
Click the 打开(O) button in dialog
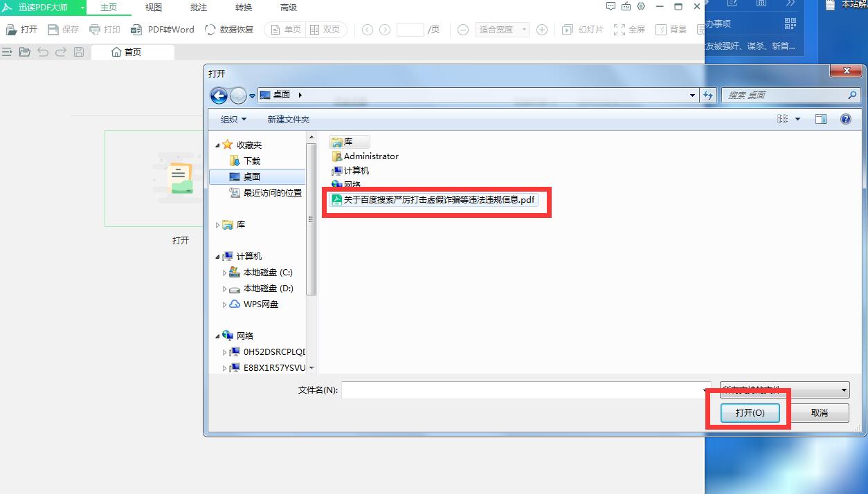[750, 412]
